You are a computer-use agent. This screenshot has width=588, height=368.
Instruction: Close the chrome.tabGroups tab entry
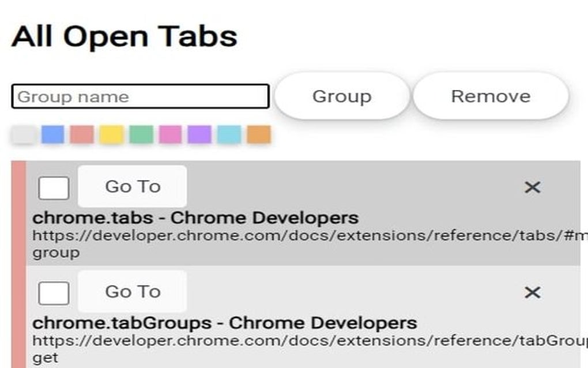[x=532, y=292]
